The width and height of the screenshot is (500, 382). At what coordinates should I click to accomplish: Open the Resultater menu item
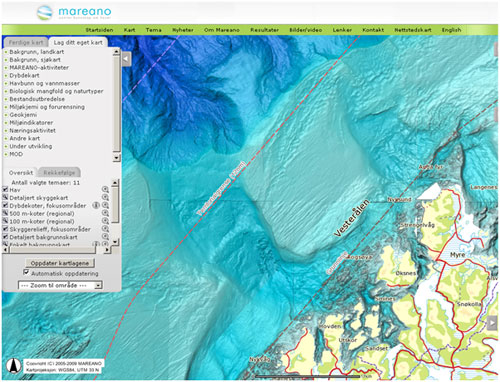264,30
